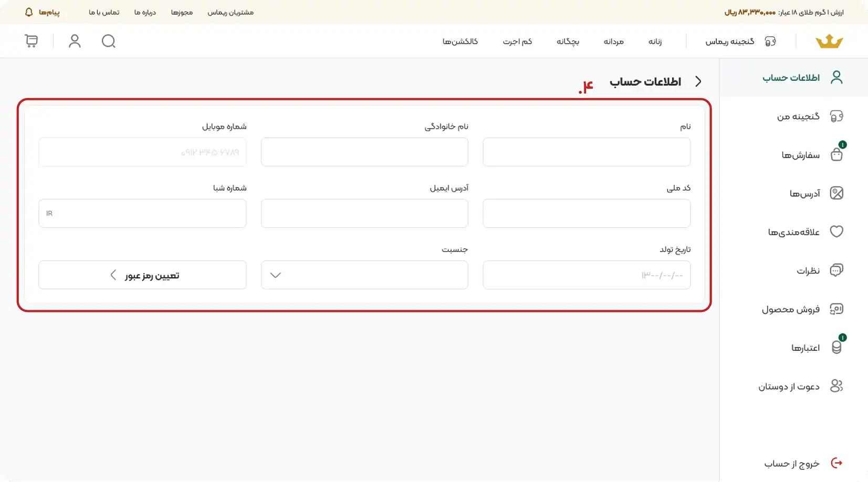Click the arrow on تعیین رمز عبور button

click(113, 275)
